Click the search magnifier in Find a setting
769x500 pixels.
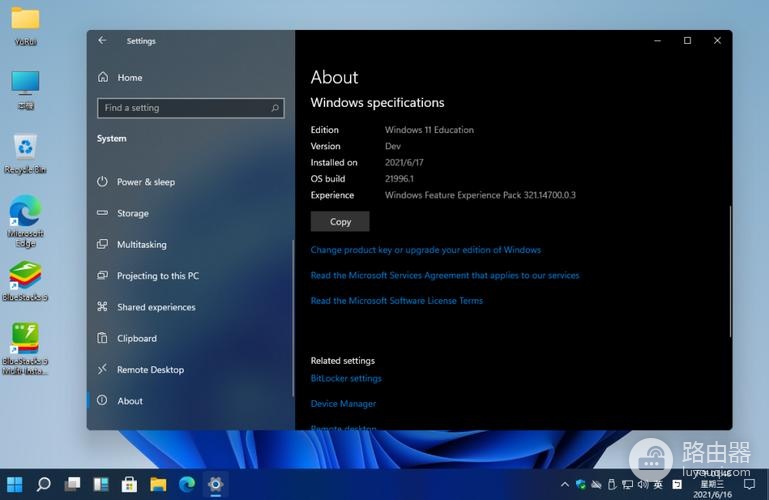pyautogui.click(x=275, y=108)
